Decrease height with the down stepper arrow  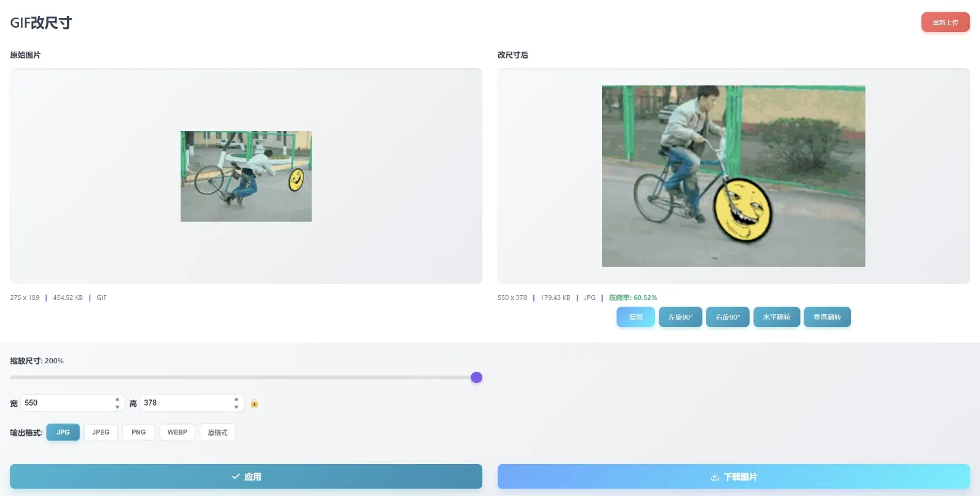click(x=237, y=407)
